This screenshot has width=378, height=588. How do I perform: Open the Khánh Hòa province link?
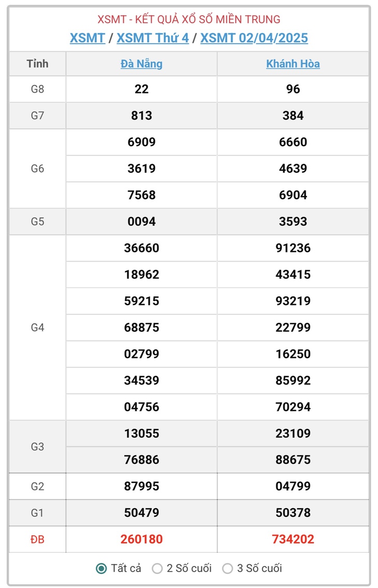[293, 64]
